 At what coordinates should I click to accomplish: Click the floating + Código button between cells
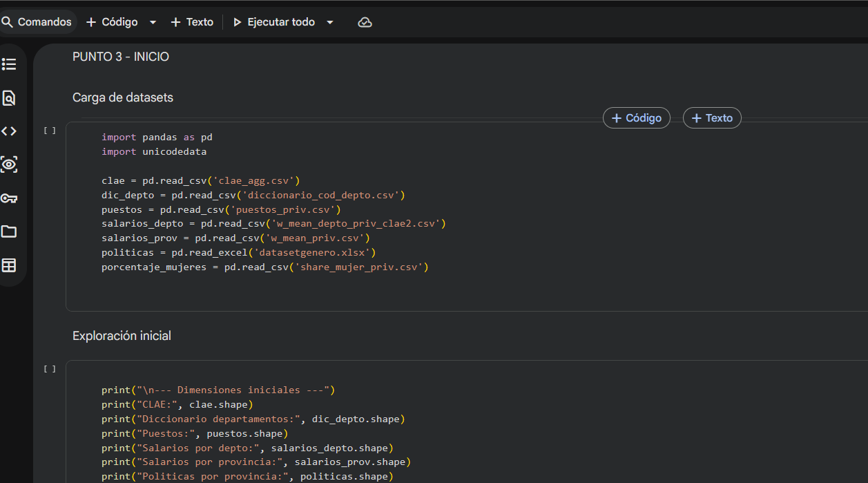[636, 118]
